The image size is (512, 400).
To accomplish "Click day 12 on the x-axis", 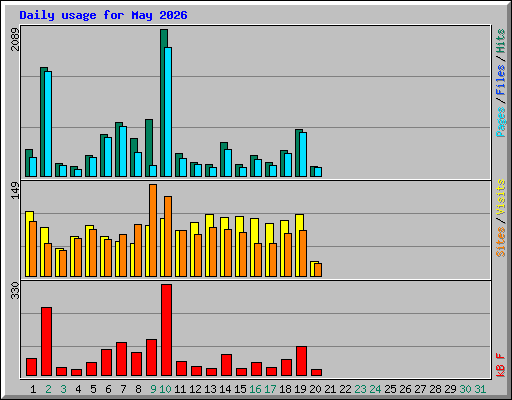I will (195, 389).
